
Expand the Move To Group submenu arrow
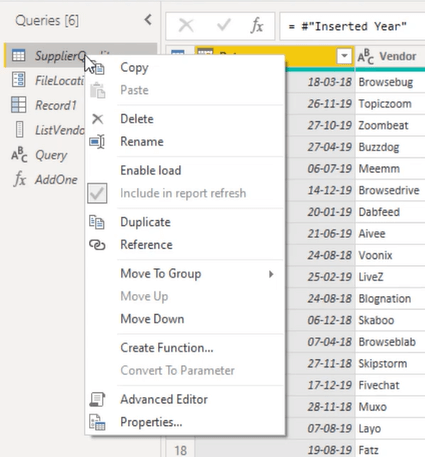271,274
